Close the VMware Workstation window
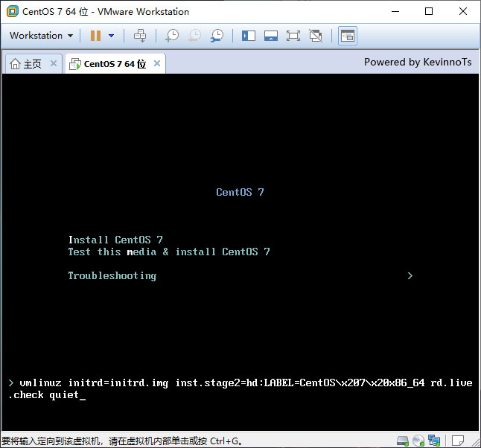 click(463, 11)
